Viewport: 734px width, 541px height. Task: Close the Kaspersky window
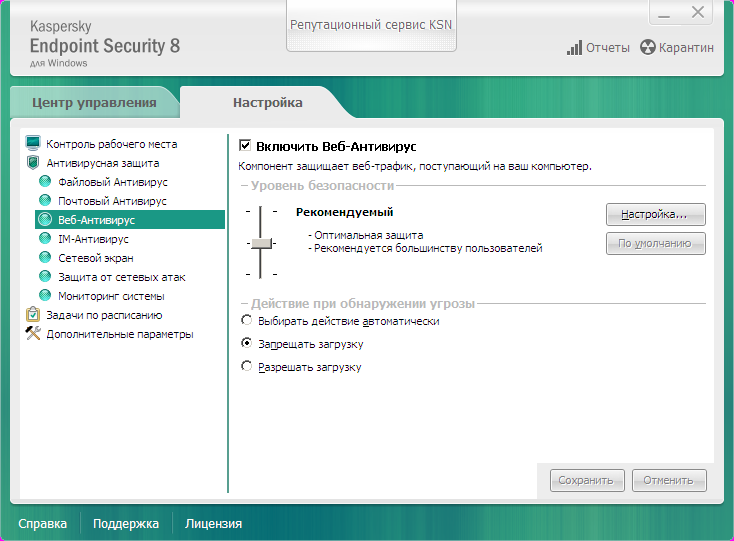point(697,12)
